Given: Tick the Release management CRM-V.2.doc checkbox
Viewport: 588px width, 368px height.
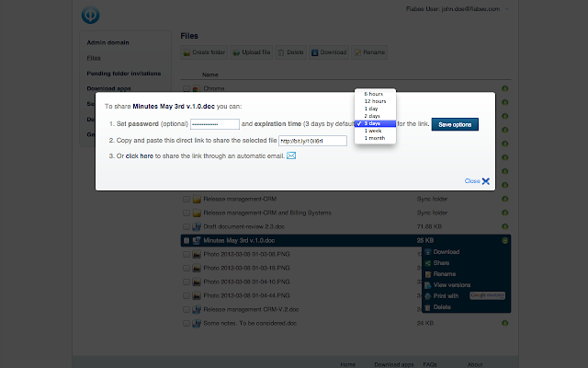Looking at the screenshot, I should click(187, 310).
